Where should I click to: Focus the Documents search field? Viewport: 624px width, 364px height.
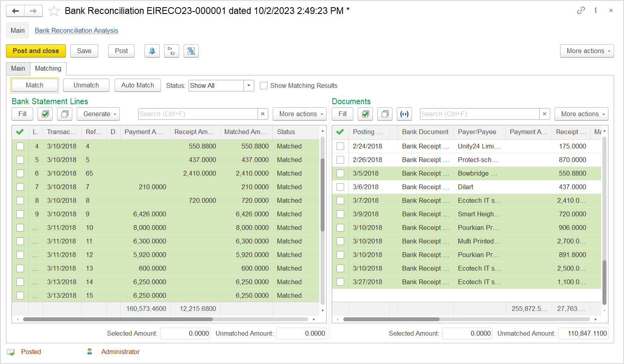[x=480, y=114]
